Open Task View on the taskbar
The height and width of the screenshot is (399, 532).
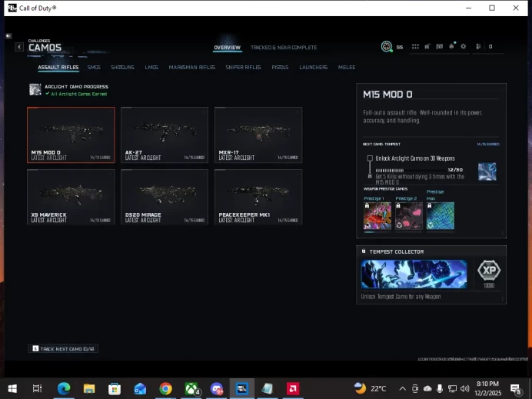click(x=38, y=388)
